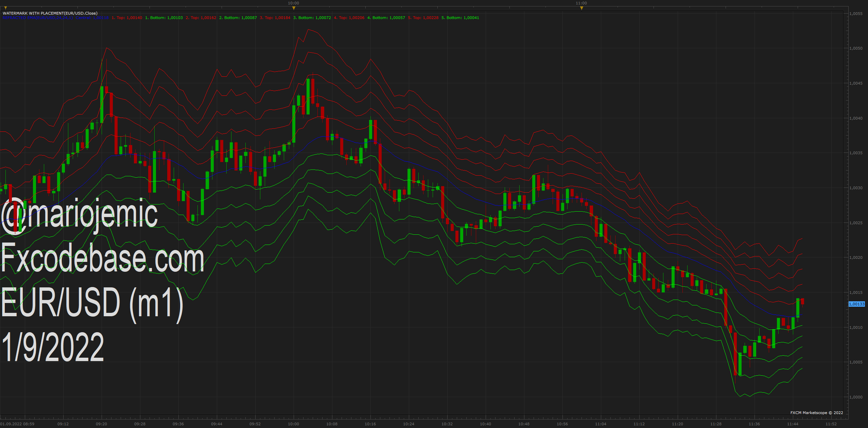Click the 2. Top: 1,00162 legend entry
This screenshot has width=868, height=428.
point(201,18)
